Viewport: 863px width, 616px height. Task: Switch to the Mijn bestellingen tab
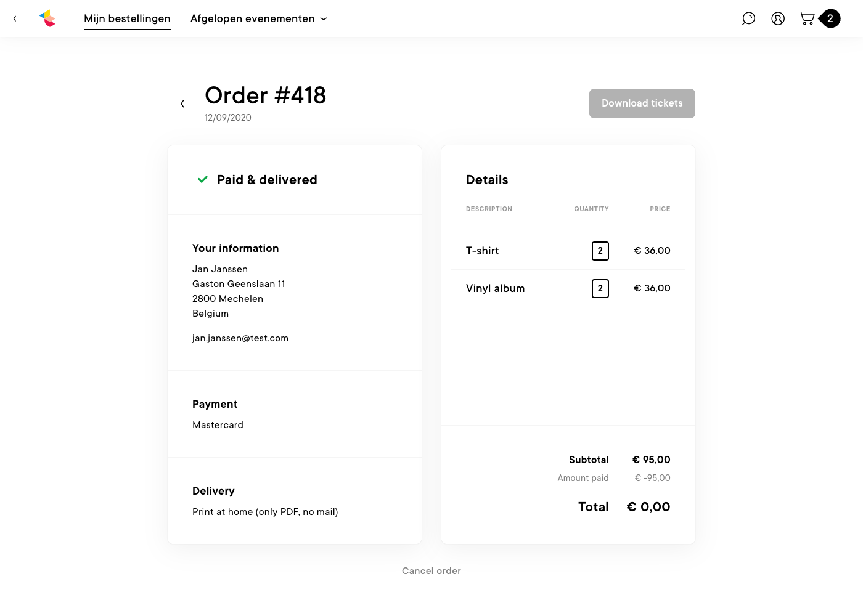tap(127, 18)
